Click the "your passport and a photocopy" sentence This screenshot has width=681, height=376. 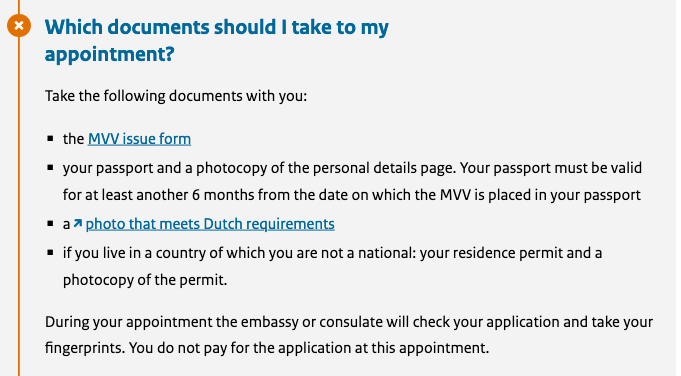352,168
